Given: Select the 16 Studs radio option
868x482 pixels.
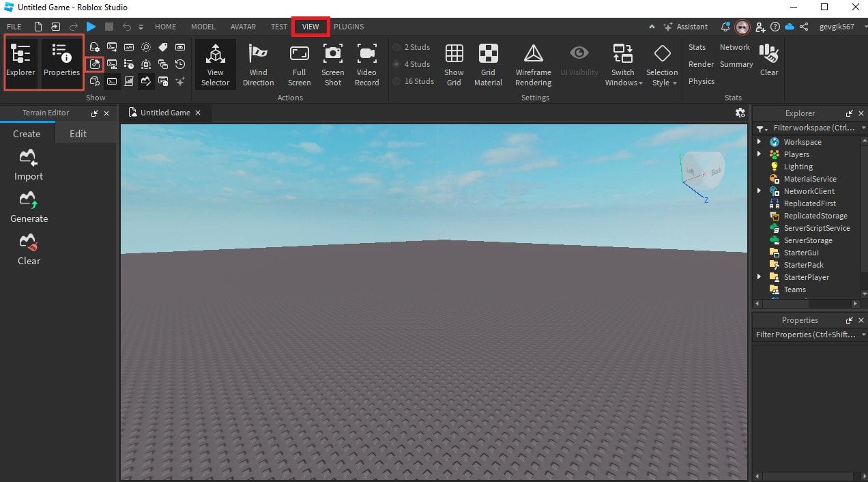Looking at the screenshot, I should pos(414,81).
